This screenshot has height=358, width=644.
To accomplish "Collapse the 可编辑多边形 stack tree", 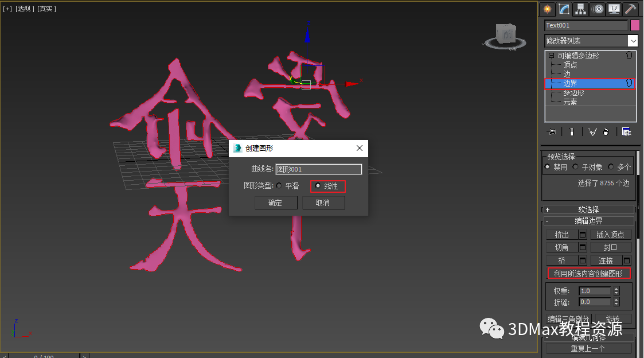I will pyautogui.click(x=551, y=56).
